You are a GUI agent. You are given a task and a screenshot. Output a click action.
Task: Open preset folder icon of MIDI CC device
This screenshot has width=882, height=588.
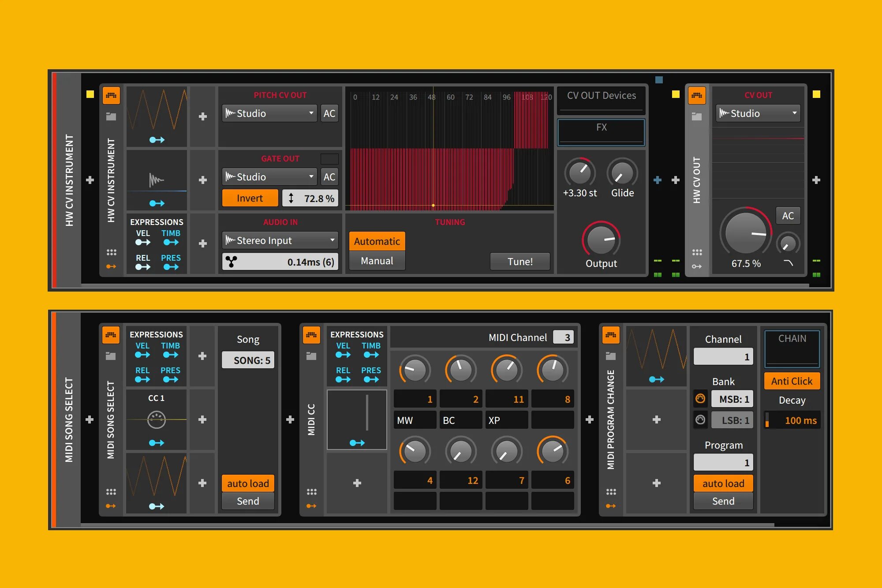coord(311,356)
